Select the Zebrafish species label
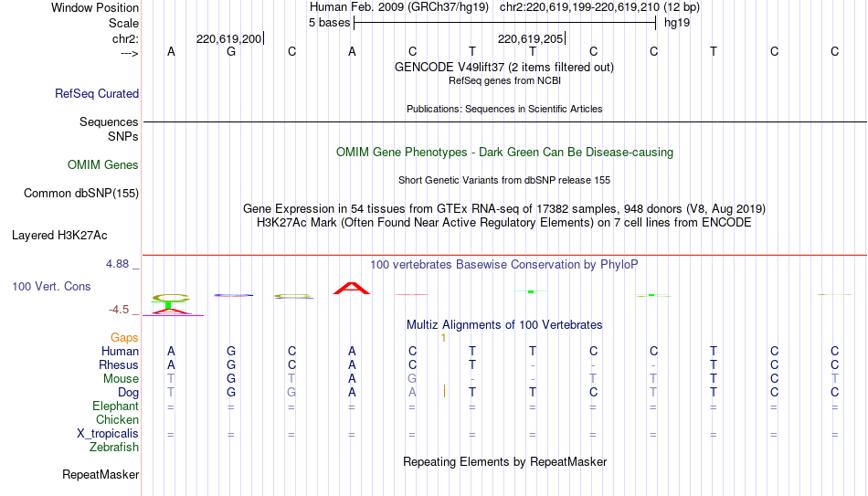The width and height of the screenshot is (868, 496). [x=114, y=447]
